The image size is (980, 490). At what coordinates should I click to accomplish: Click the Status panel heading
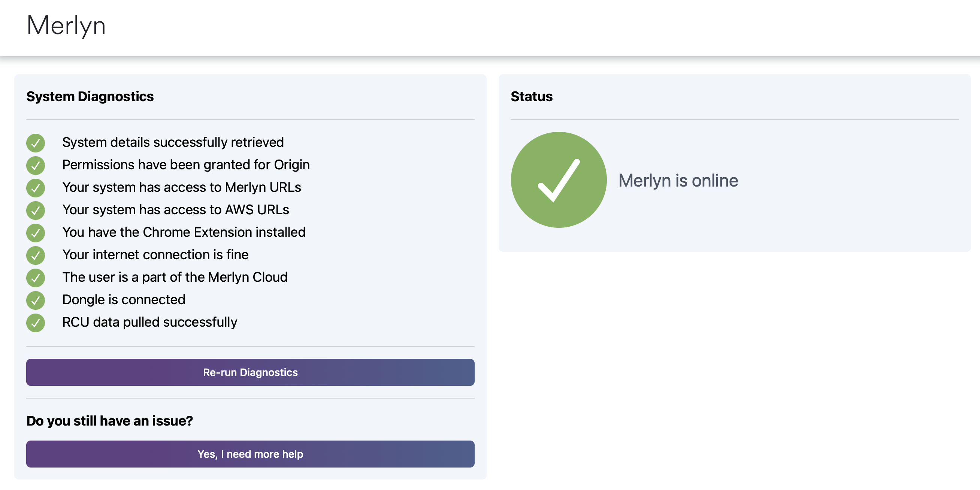tap(531, 97)
